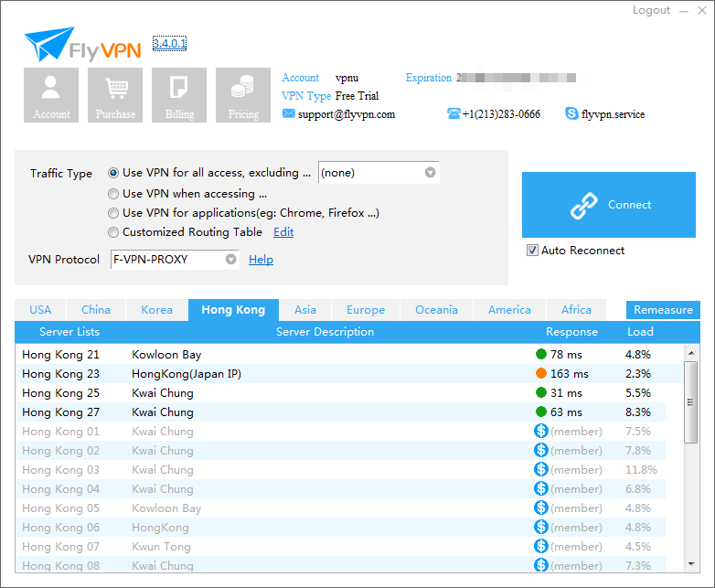Select Use VPN when accessing option
Image resolution: width=715 pixels, height=588 pixels.
pyautogui.click(x=113, y=194)
